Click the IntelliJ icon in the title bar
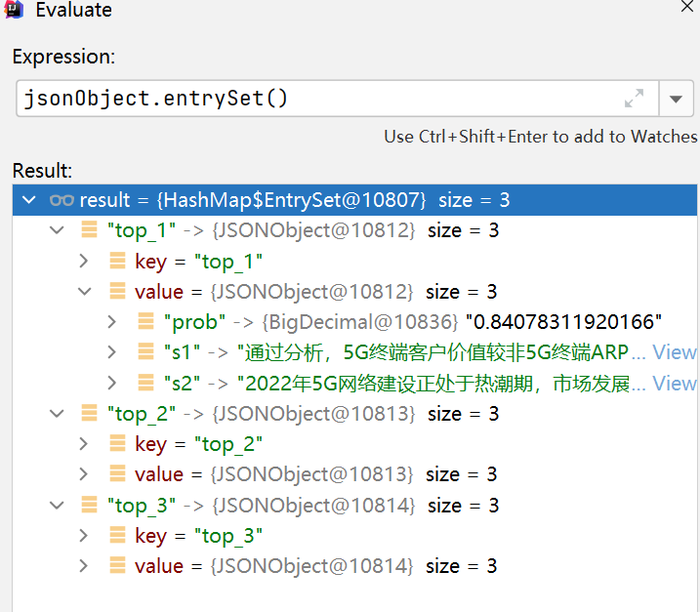 [x=14, y=10]
